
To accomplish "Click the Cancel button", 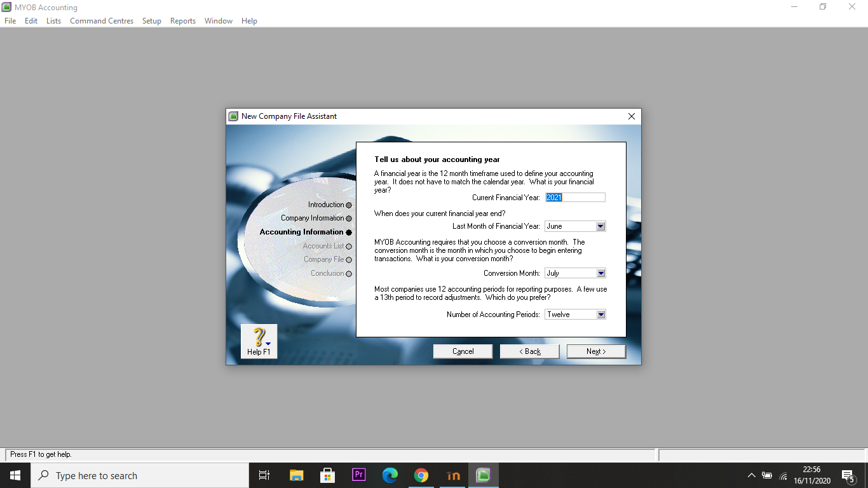I will [463, 351].
